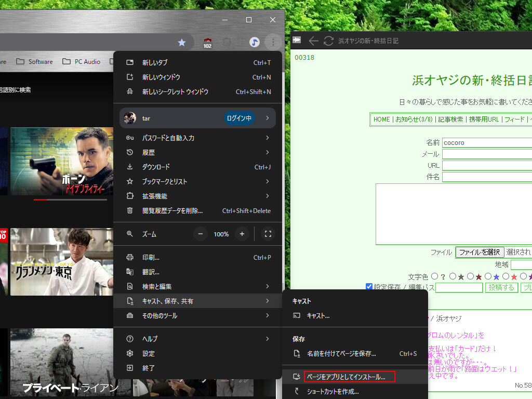Choose ページをアプリとしてインストール menu item
The image size is (532, 399).
coord(349,377)
